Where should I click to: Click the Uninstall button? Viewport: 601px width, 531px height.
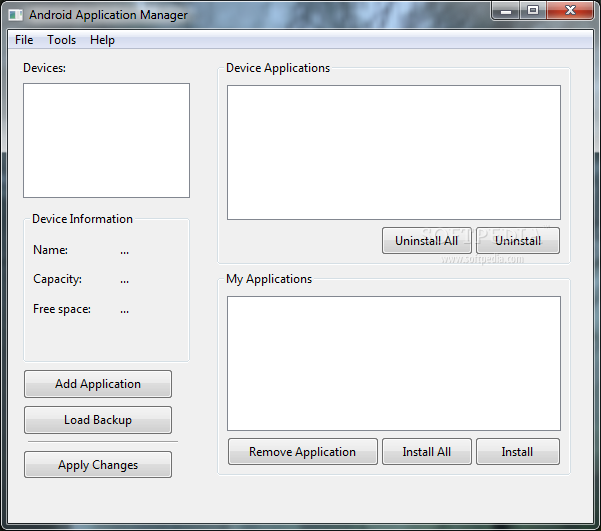point(518,240)
